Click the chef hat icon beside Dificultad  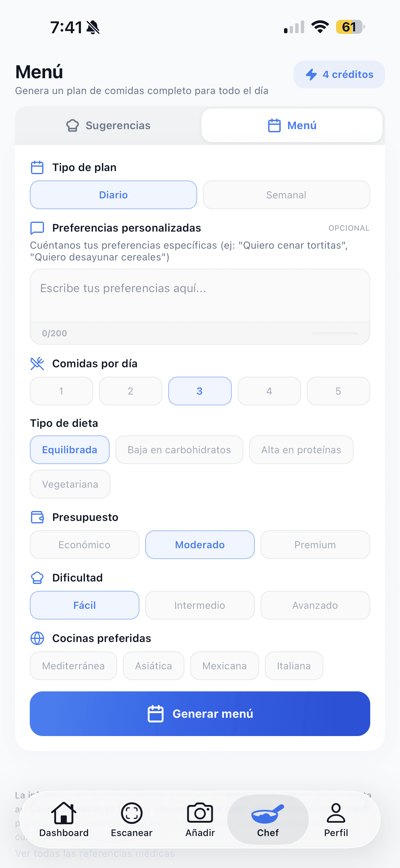38,577
